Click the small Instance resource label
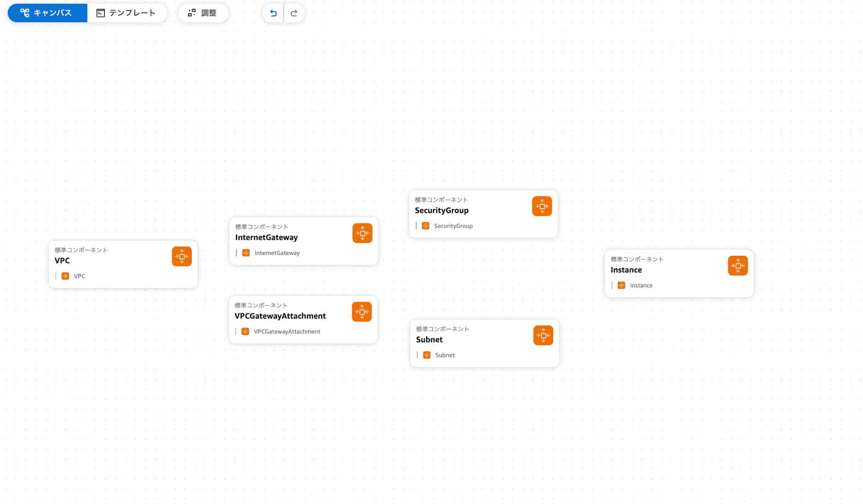The image size is (863, 504). [x=641, y=285]
